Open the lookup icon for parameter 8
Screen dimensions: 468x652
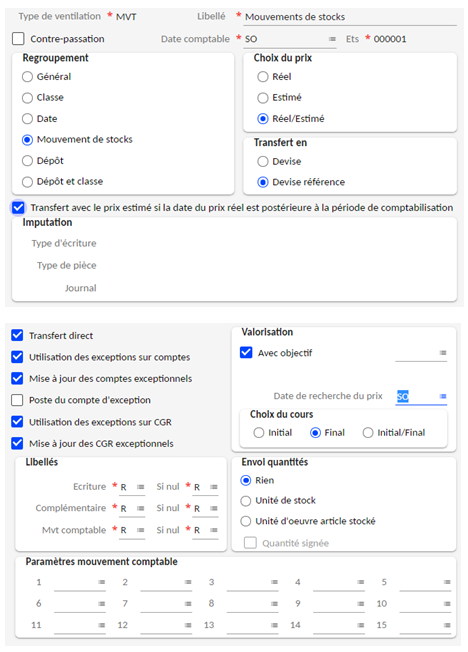tap(274, 603)
